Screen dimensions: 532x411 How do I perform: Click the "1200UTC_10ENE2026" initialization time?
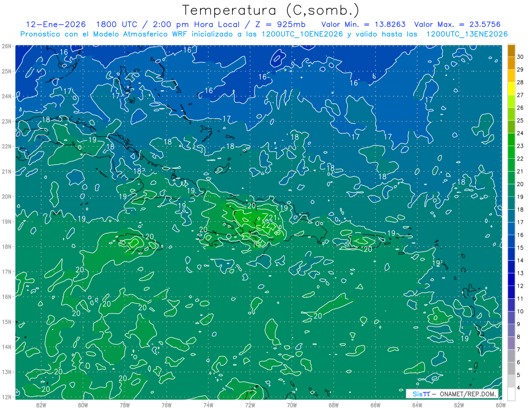[301, 34]
